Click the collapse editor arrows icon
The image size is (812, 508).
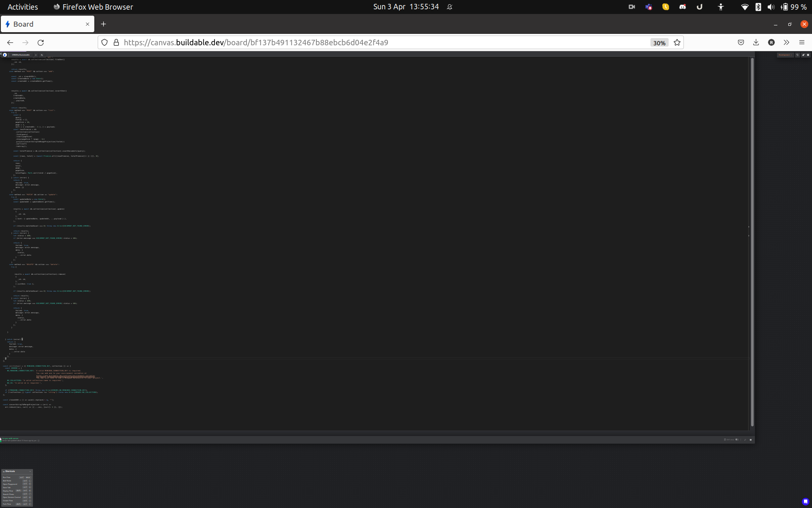click(745, 440)
